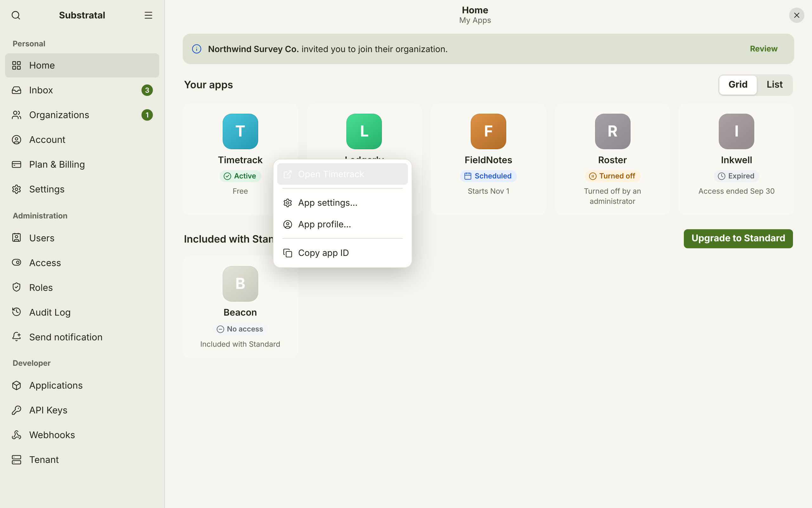Click the Active status badge on Timetrack

(x=240, y=176)
